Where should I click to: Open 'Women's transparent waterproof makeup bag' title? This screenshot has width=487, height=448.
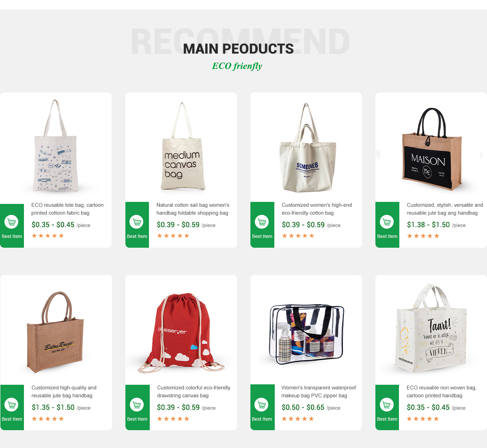[x=319, y=392]
